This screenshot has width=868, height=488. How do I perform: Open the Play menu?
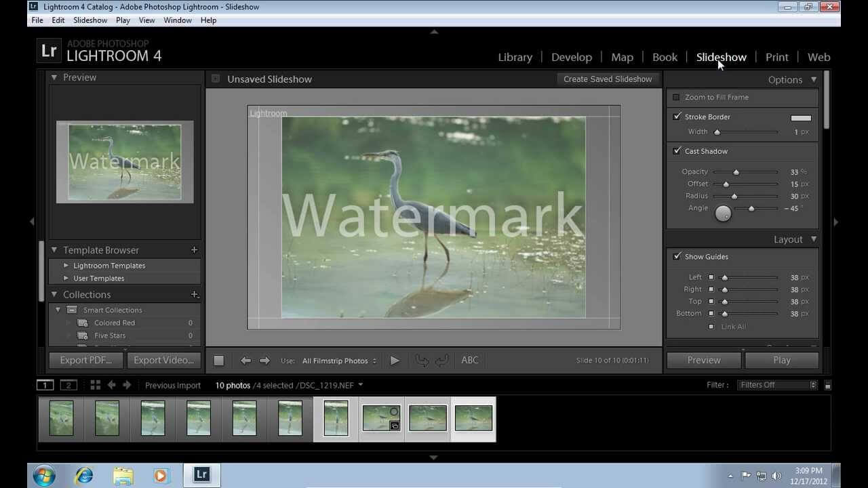tap(123, 20)
